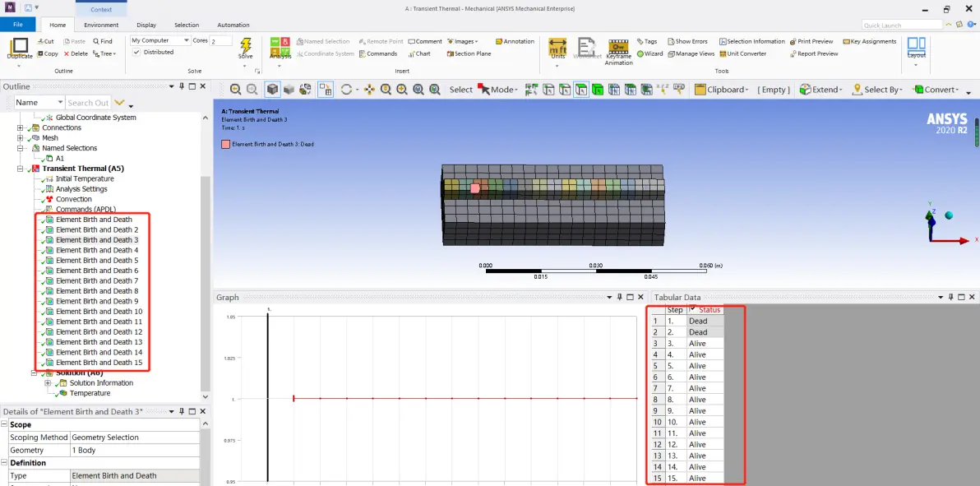Click the Find button
The image size is (980, 486).
coord(102,41)
